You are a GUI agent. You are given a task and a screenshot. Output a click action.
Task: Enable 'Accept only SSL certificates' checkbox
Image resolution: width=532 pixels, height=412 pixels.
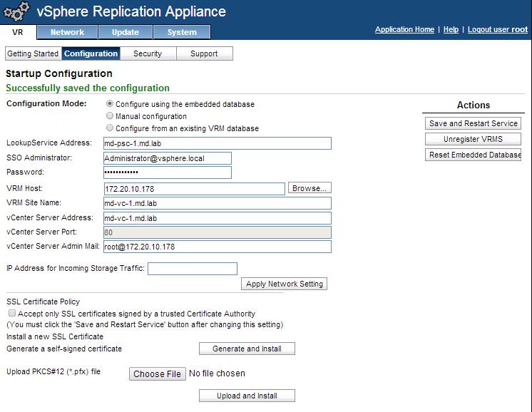coord(12,313)
